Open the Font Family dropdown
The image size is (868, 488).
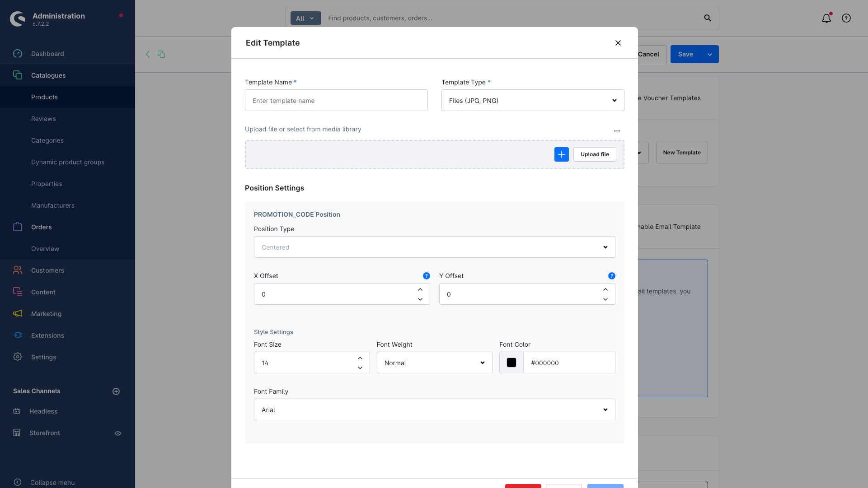434,409
